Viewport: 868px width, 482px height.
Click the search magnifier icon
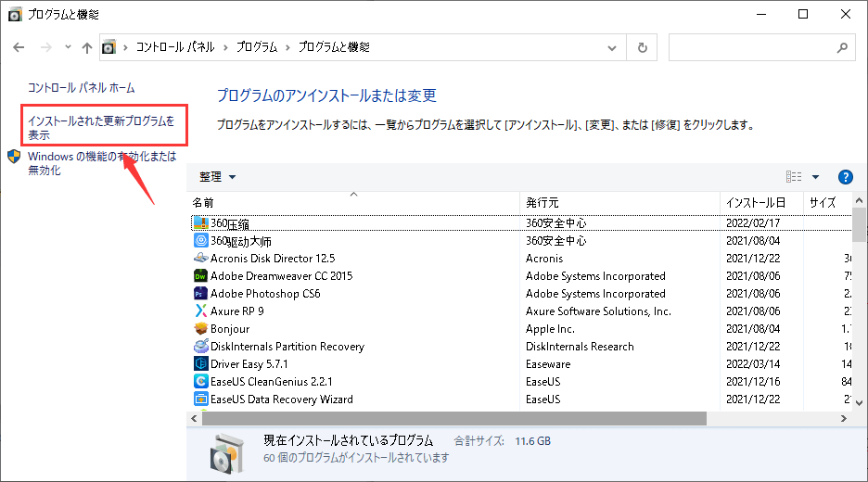click(x=842, y=47)
